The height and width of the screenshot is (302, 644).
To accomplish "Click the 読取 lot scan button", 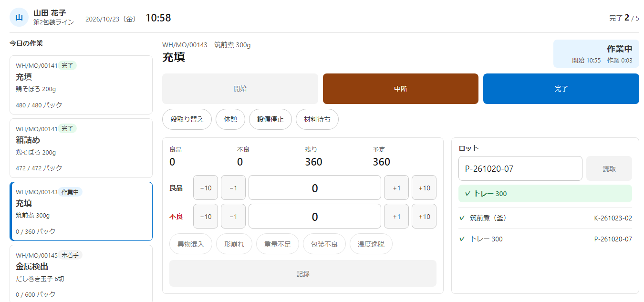I will coord(609,168).
